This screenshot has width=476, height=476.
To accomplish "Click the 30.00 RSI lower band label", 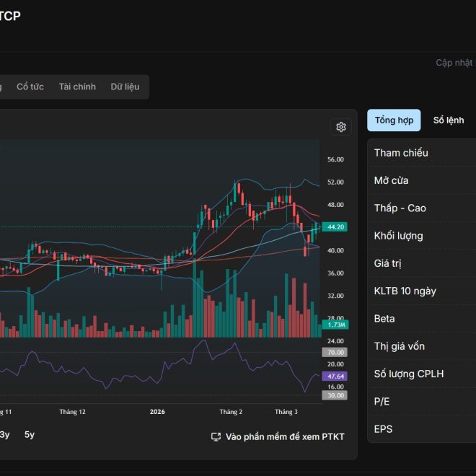I will pyautogui.click(x=335, y=395).
